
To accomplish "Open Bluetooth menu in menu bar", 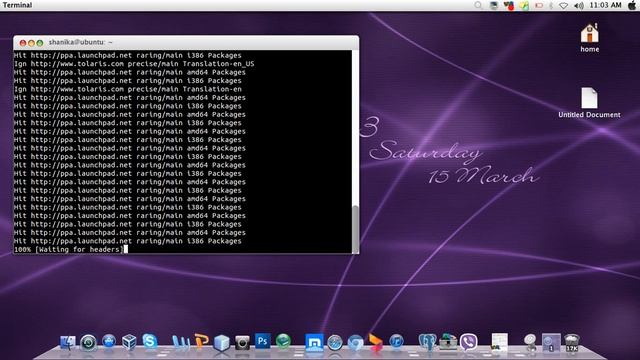I will point(551,5).
